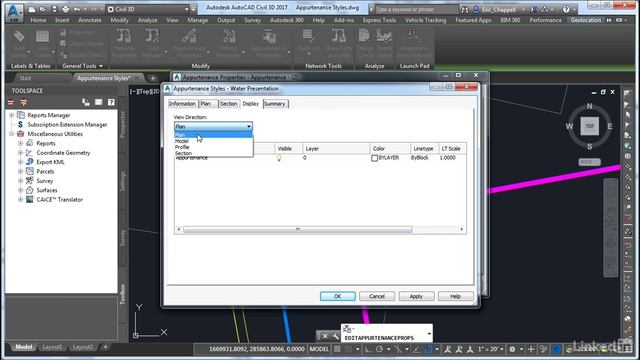The height and width of the screenshot is (360, 640).
Task: Click Cancel in Appurtenance Styles dialog
Action: [x=377, y=296]
